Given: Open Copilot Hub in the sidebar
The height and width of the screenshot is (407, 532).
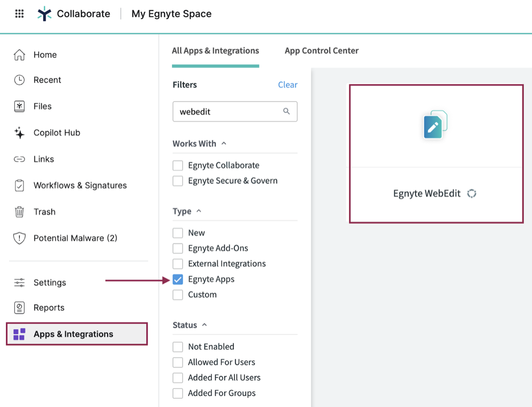Looking at the screenshot, I should (56, 133).
